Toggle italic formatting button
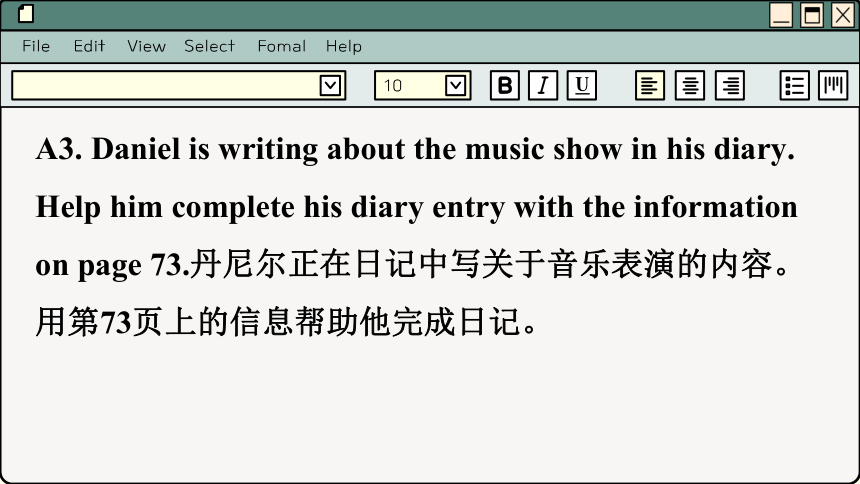Viewport: 860px width, 484px height. click(x=543, y=86)
